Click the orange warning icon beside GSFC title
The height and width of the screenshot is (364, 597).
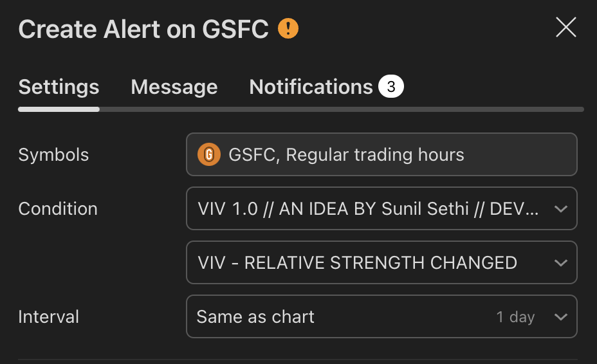click(x=288, y=28)
